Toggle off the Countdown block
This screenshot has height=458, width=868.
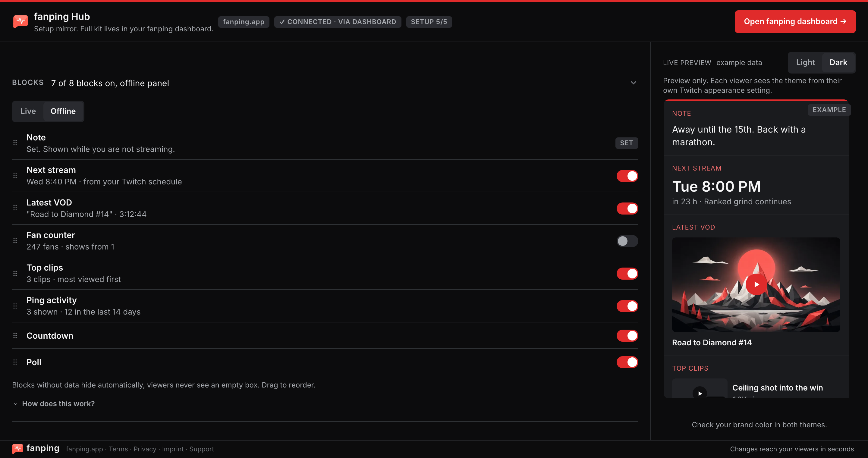627,336
